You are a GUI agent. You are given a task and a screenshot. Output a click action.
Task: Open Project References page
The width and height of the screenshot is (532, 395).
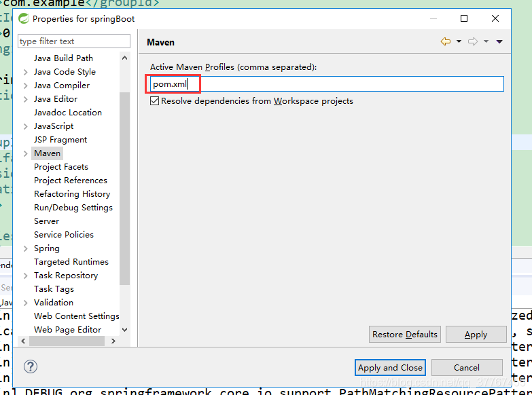point(71,180)
